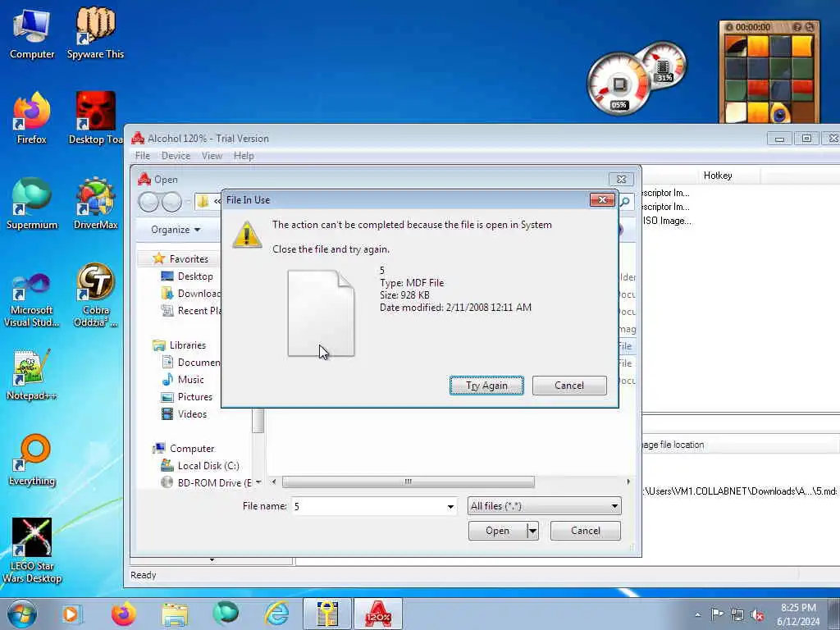The height and width of the screenshot is (630, 840).
Task: Open the File menu in Alcohol 120%
Action: [143, 155]
